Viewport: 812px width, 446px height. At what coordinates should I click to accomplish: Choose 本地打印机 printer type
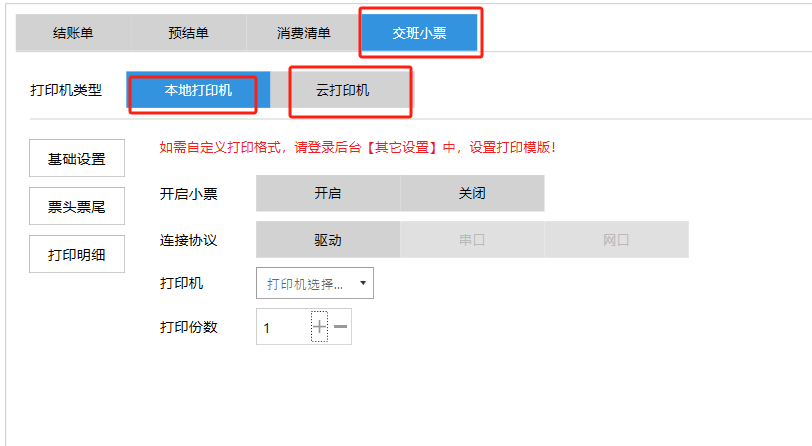tap(198, 90)
